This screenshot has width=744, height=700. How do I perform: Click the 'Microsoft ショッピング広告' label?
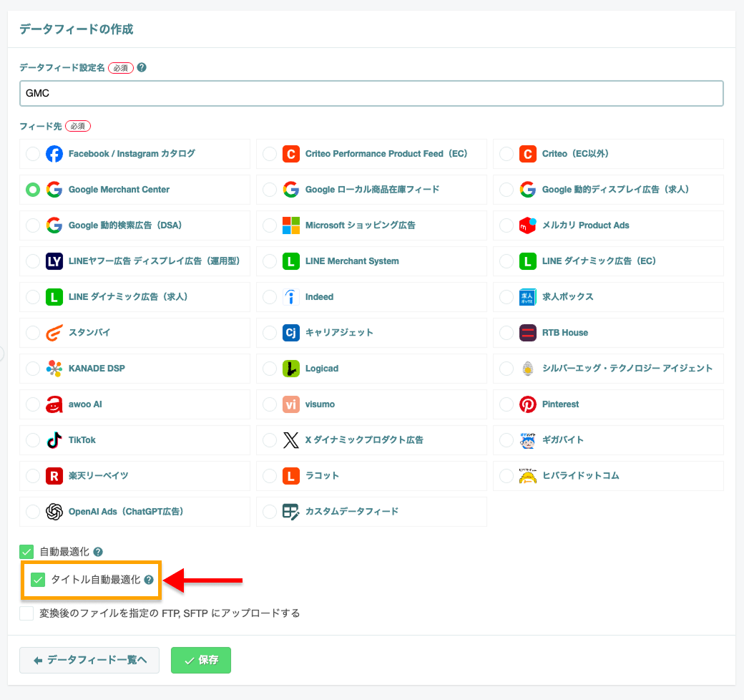point(360,225)
